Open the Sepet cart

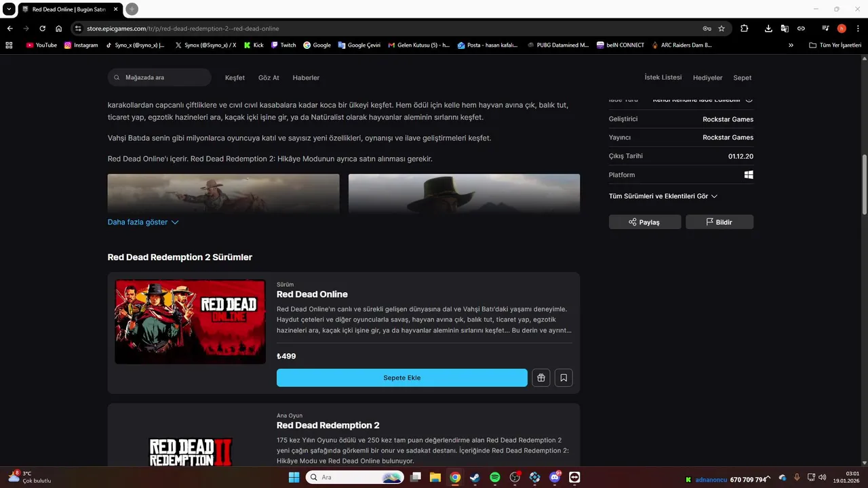(743, 77)
